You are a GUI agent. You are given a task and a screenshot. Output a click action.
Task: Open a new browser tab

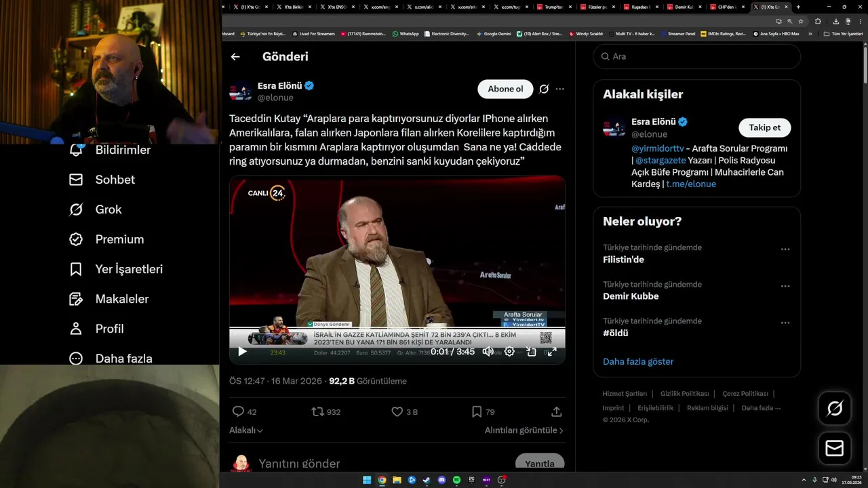(798, 7)
